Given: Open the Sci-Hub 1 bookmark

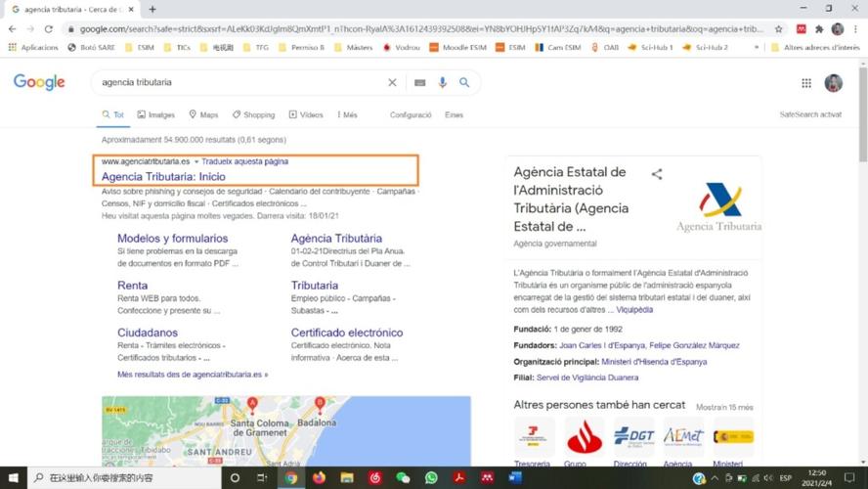Looking at the screenshot, I should click(x=650, y=48).
